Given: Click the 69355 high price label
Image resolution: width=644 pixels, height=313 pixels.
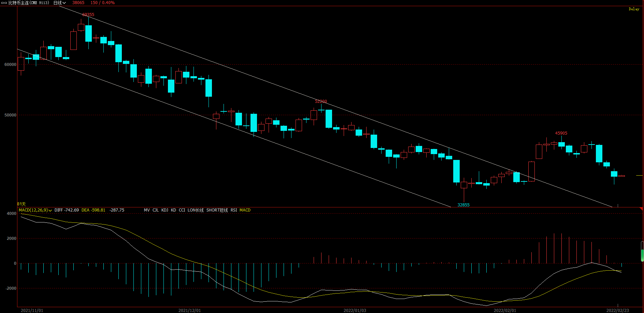Looking at the screenshot, I should click(88, 15).
